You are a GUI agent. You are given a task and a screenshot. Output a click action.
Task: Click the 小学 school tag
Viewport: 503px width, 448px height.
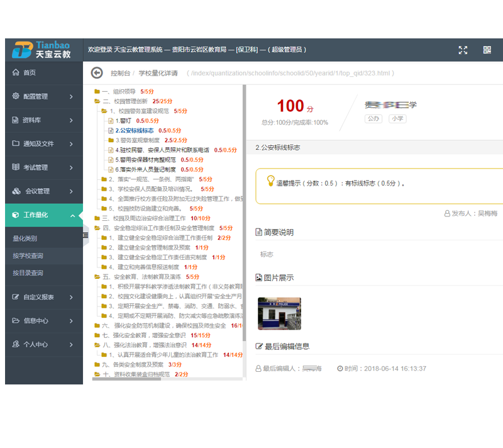click(397, 119)
